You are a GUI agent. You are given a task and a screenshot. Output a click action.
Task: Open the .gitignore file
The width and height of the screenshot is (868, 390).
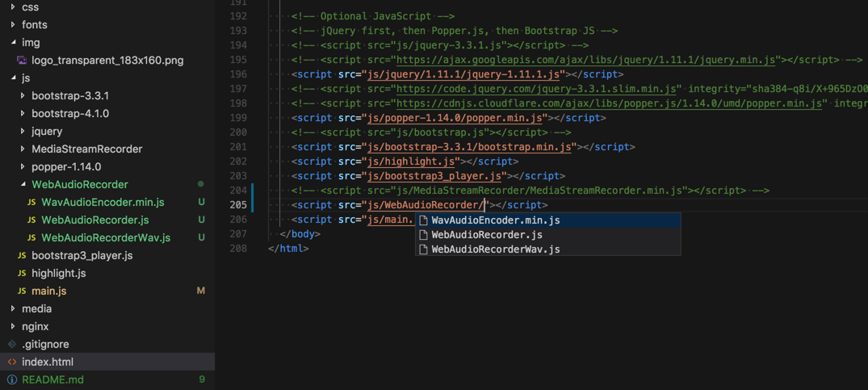point(45,344)
